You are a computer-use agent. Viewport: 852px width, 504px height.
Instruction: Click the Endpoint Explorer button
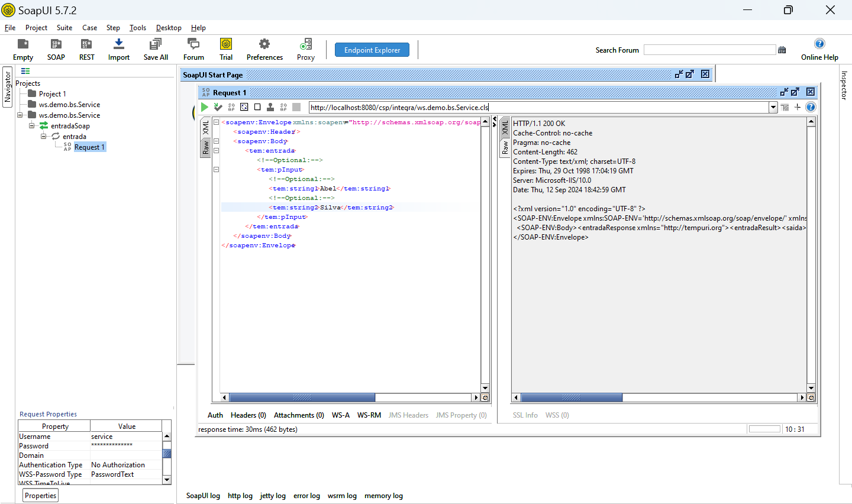point(372,50)
